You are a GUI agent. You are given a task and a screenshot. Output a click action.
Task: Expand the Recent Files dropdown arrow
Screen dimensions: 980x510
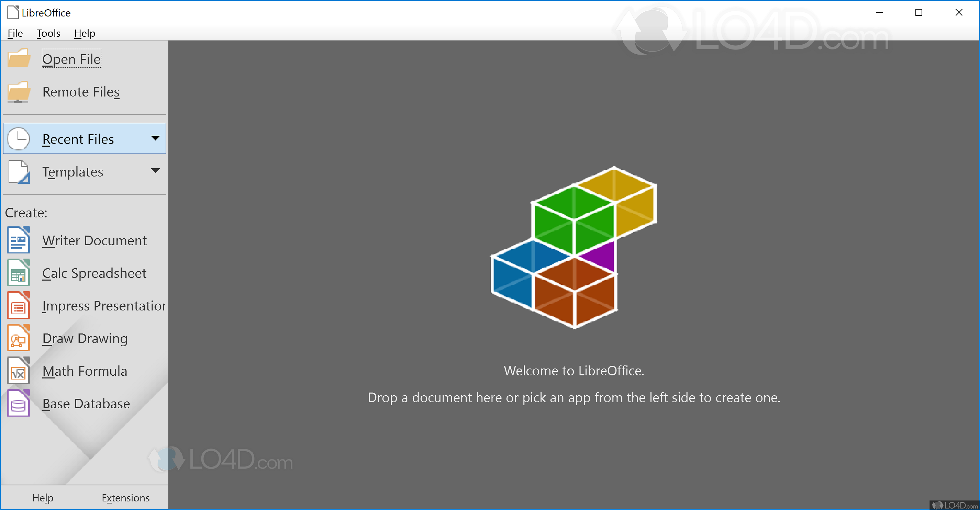point(156,138)
